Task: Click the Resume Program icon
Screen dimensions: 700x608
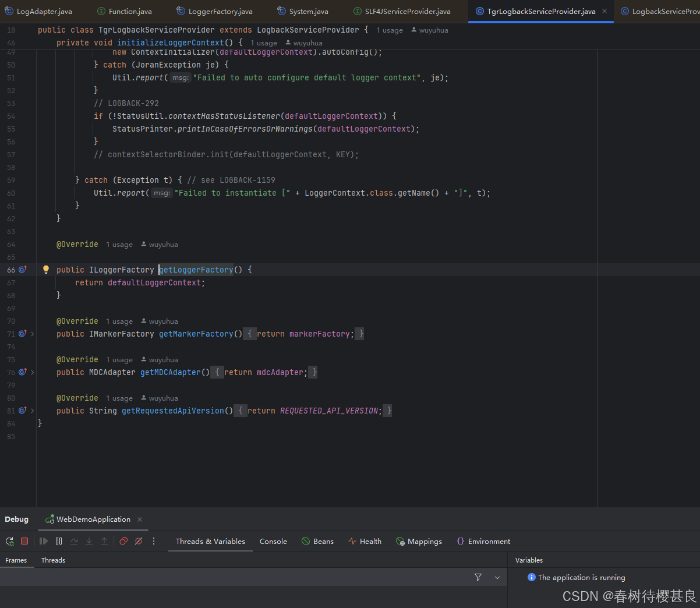Action: [44, 541]
